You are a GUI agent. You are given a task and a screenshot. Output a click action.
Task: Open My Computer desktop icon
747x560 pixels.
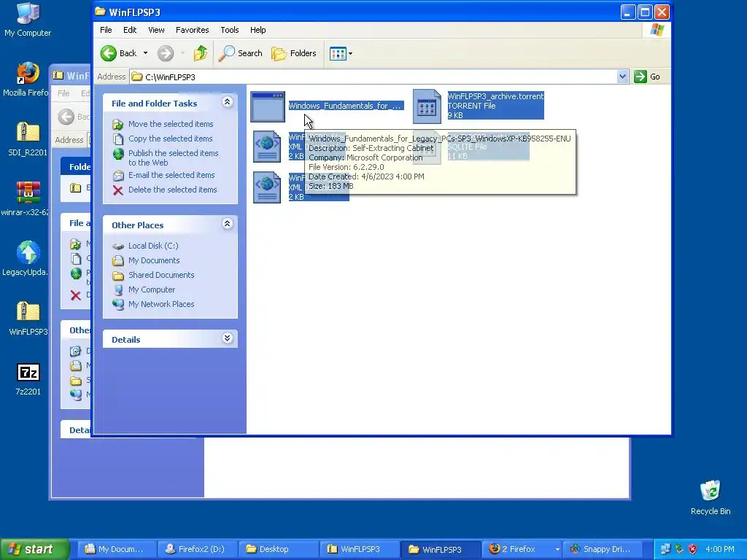tap(28, 20)
